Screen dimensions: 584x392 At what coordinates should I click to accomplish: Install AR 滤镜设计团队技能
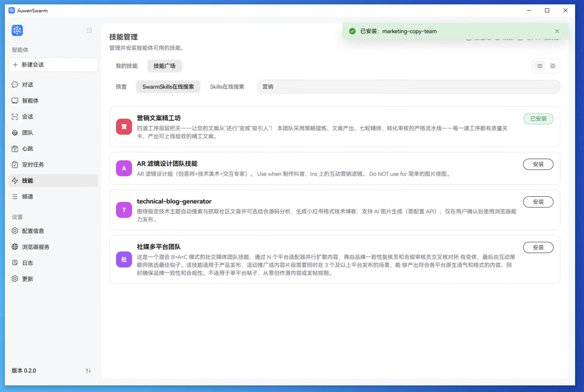[x=538, y=164]
